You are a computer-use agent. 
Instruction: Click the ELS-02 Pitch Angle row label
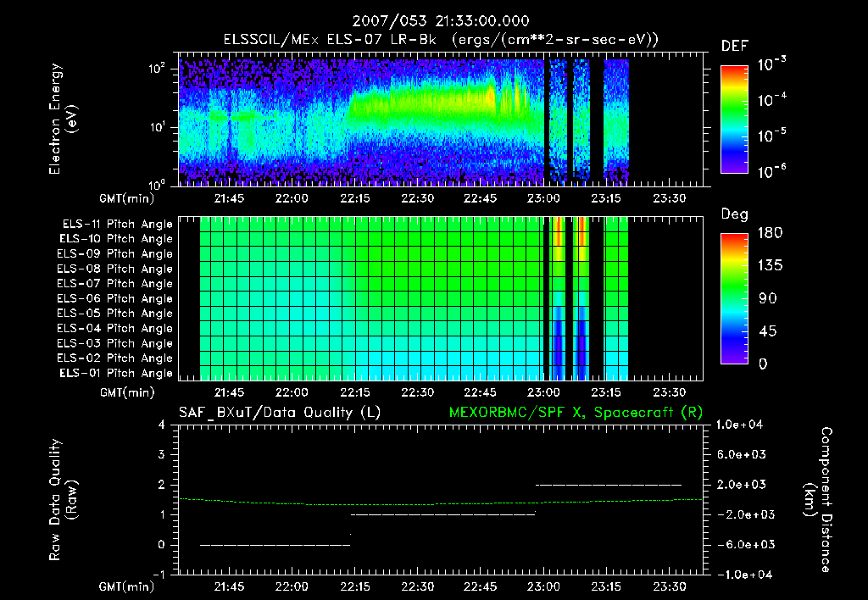click(115, 358)
